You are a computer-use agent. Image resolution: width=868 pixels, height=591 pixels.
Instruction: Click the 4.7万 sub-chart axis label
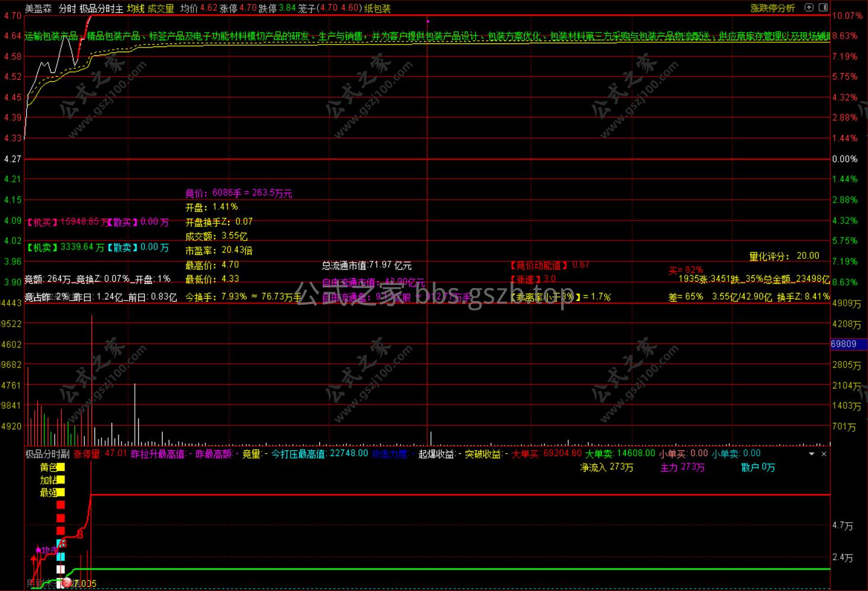(x=843, y=526)
